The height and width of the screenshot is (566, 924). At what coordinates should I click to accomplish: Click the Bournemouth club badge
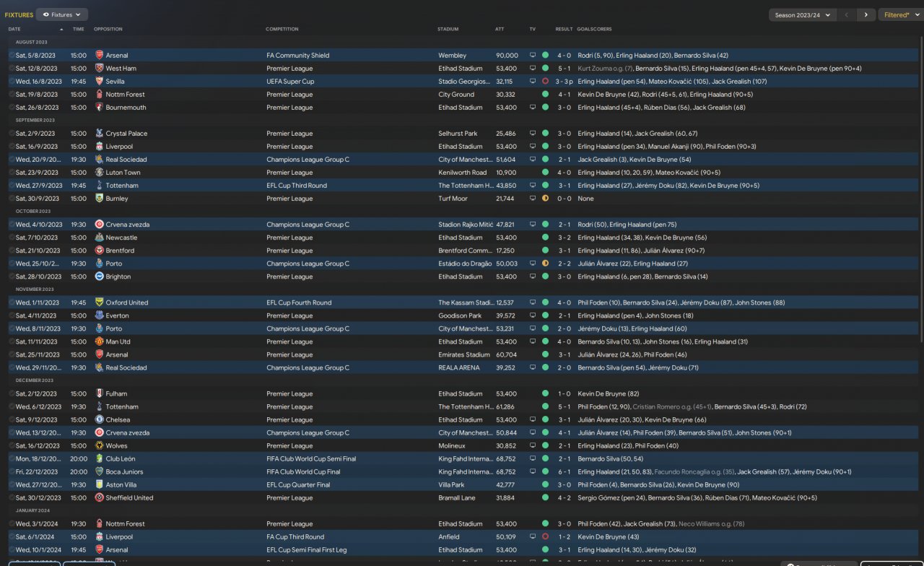click(100, 107)
